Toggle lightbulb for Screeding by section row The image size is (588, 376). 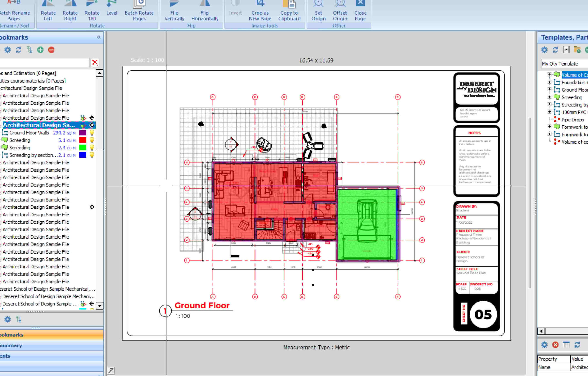(92, 155)
